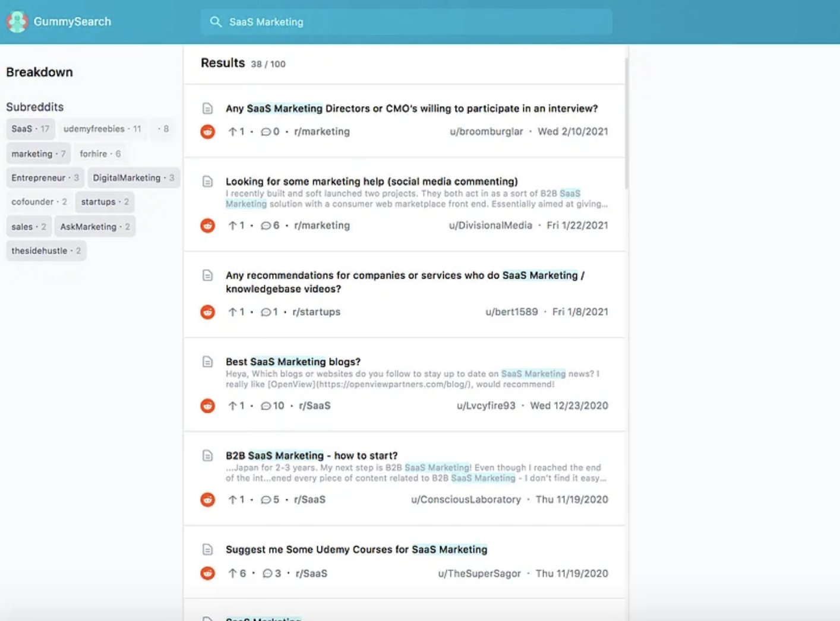Click the Subreddits heading
This screenshot has width=840, height=621.
pyautogui.click(x=35, y=107)
